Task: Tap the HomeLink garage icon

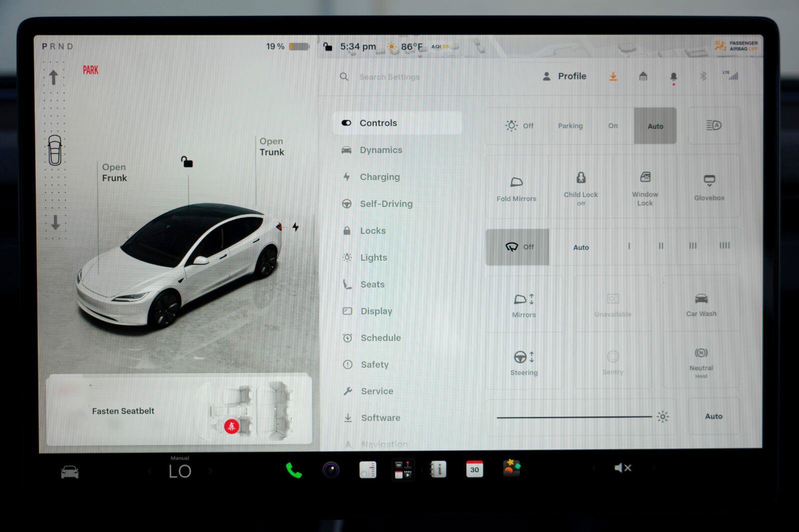Action: (x=643, y=76)
